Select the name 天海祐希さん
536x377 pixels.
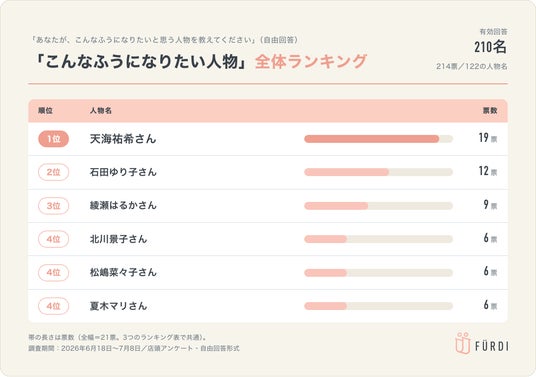[x=123, y=139]
